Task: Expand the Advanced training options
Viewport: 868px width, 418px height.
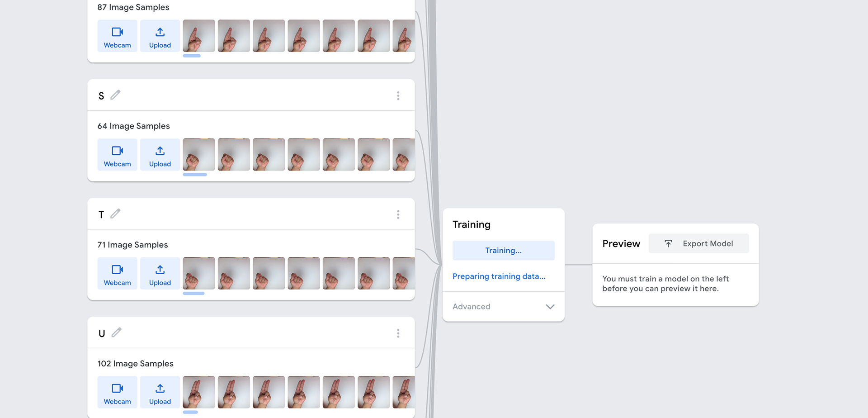Action: coord(503,307)
